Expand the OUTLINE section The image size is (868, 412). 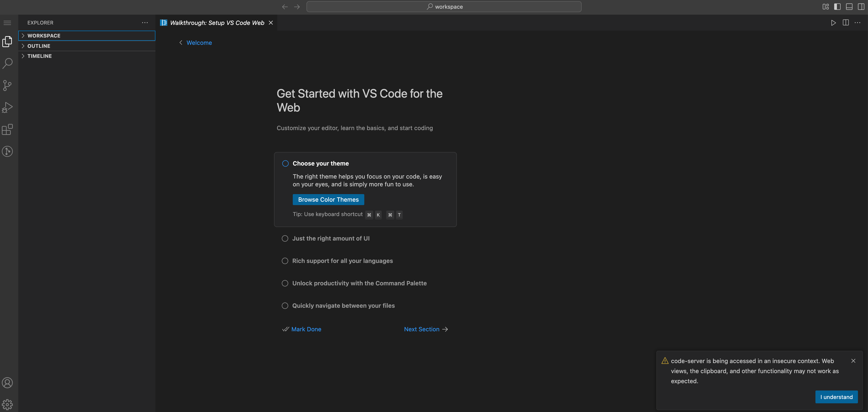click(87, 46)
